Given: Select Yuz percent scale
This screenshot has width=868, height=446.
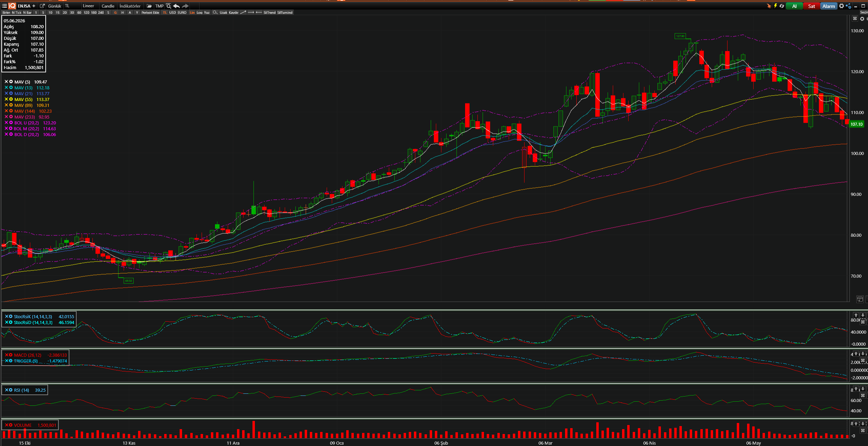Looking at the screenshot, I should [207, 12].
